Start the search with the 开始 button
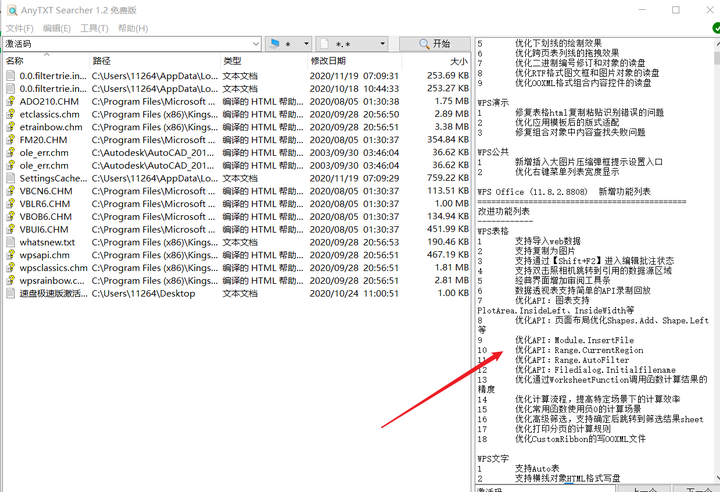 coord(435,44)
